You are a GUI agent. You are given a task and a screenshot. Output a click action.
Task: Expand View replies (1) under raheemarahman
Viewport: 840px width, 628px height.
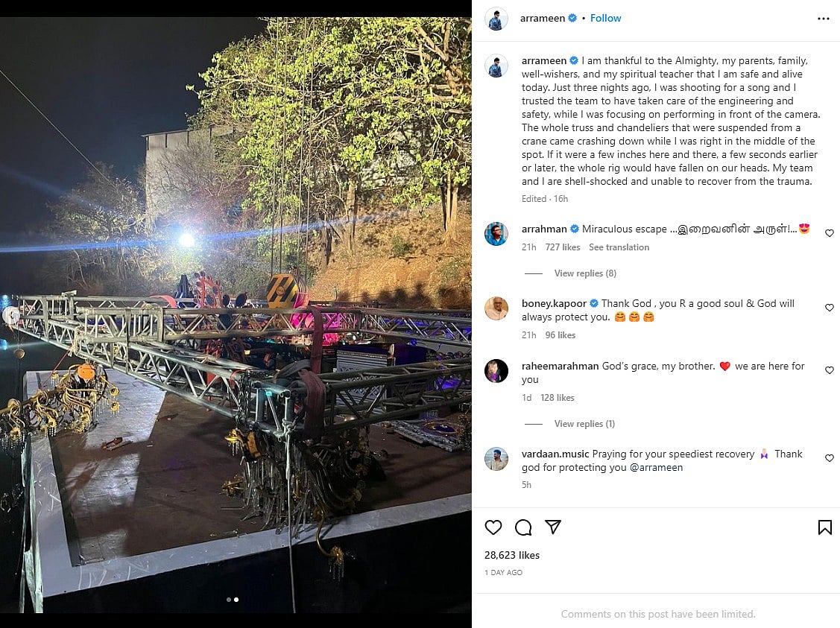click(x=584, y=424)
